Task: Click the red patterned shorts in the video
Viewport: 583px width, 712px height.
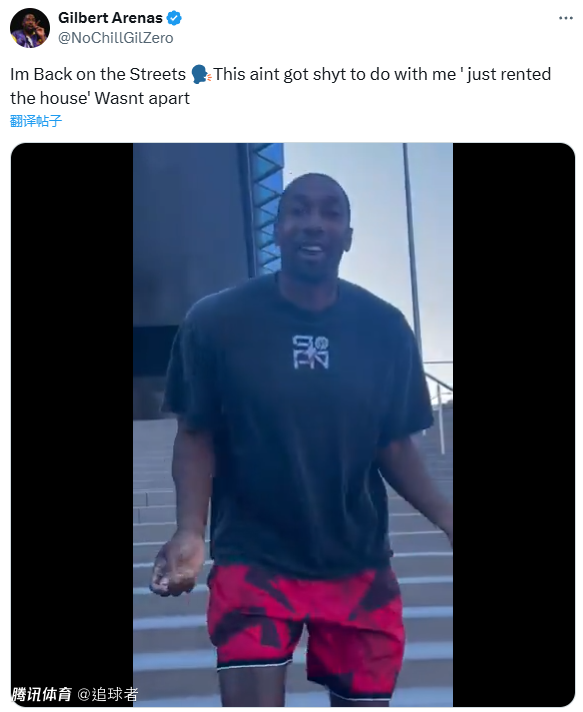Action: (x=306, y=629)
